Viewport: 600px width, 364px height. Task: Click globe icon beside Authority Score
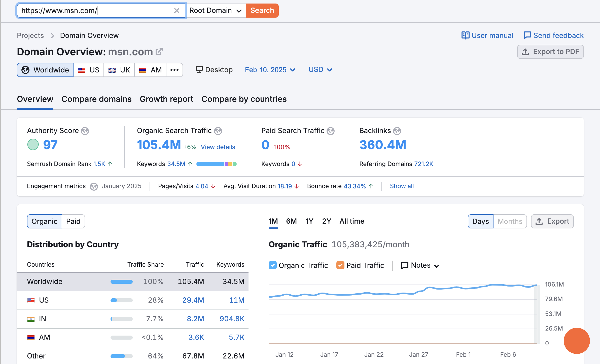(x=85, y=131)
